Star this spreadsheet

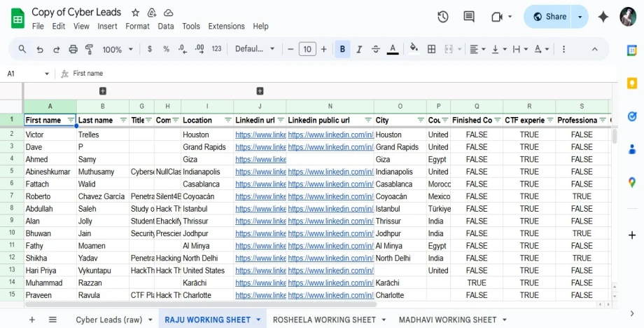(x=135, y=13)
